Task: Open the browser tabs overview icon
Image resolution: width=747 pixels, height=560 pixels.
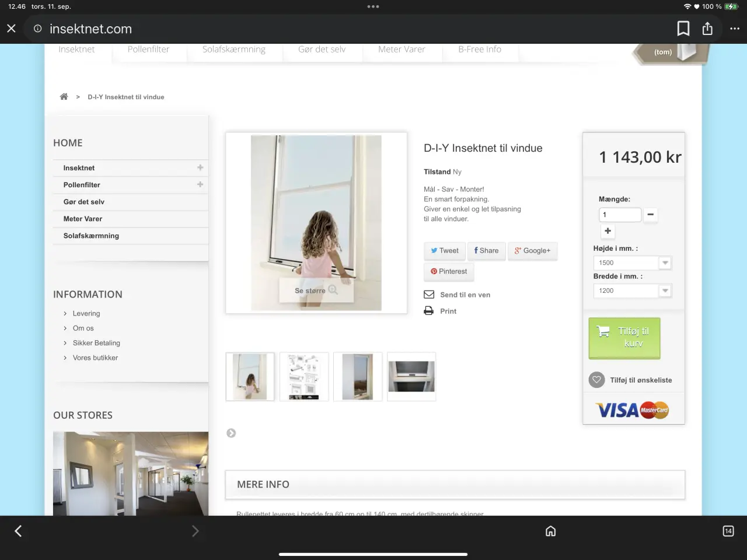Action: [728, 531]
